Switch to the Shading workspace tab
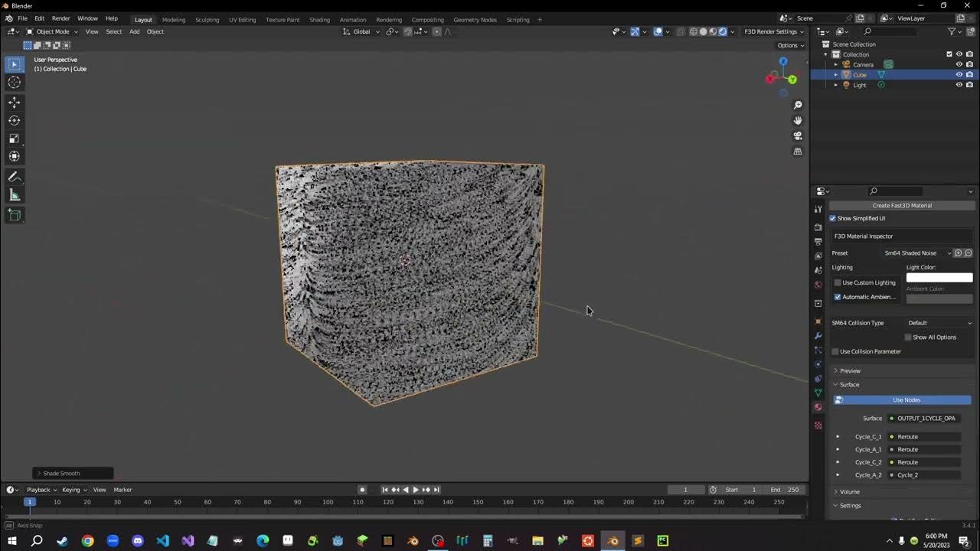Screen dimensions: 980x551 pos(319,19)
